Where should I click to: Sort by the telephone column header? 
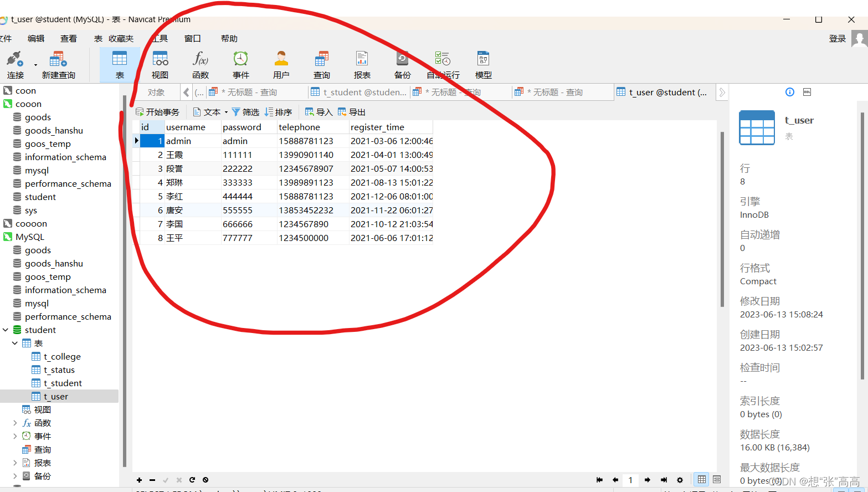(x=312, y=127)
